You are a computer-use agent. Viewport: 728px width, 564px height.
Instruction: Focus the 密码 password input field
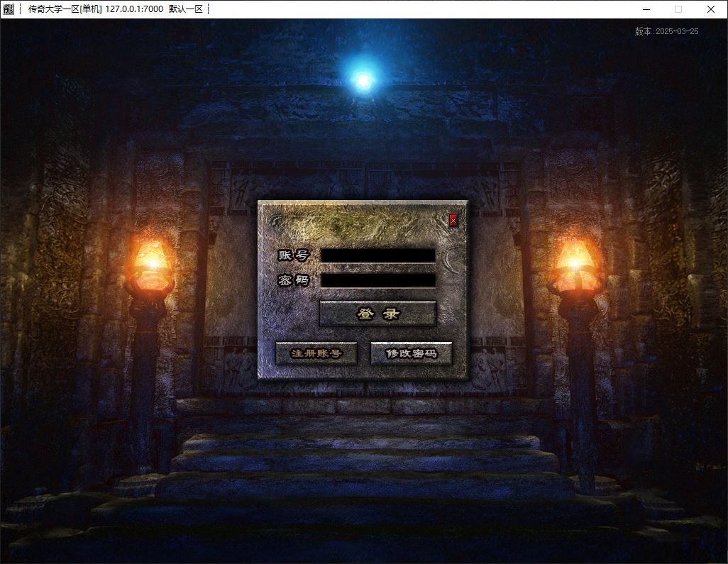377,280
